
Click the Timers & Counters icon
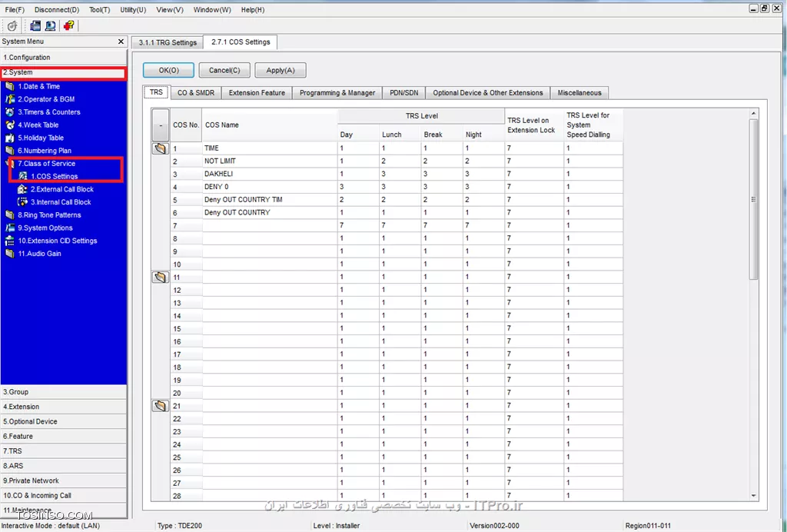(9, 112)
